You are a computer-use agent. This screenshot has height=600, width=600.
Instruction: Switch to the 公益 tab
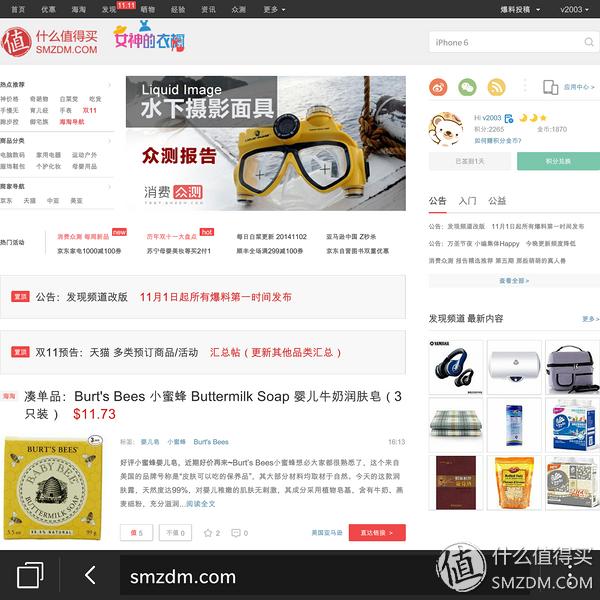(x=497, y=201)
